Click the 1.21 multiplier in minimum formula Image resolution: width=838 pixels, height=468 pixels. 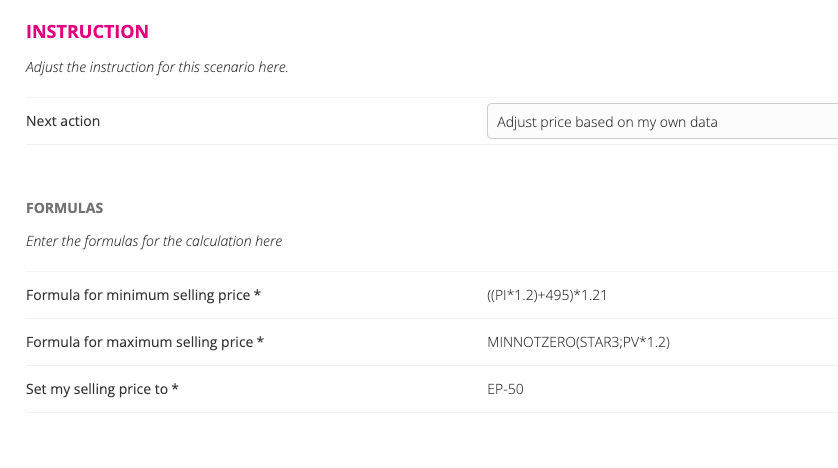point(596,295)
